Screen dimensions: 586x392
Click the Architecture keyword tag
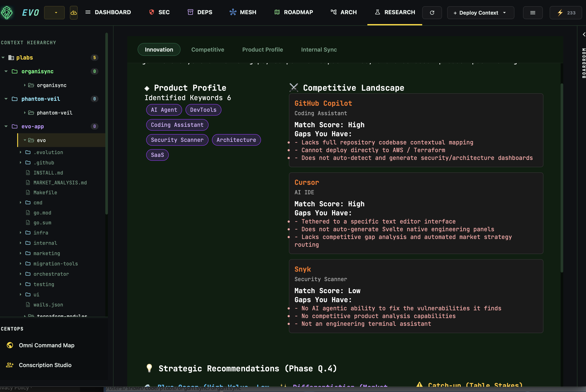236,140
